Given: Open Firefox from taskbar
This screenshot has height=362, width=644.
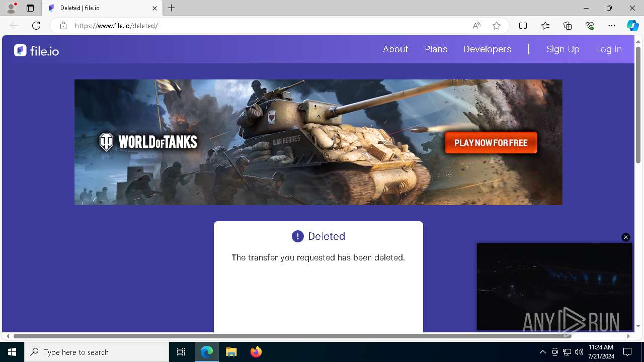Looking at the screenshot, I should click(256, 352).
